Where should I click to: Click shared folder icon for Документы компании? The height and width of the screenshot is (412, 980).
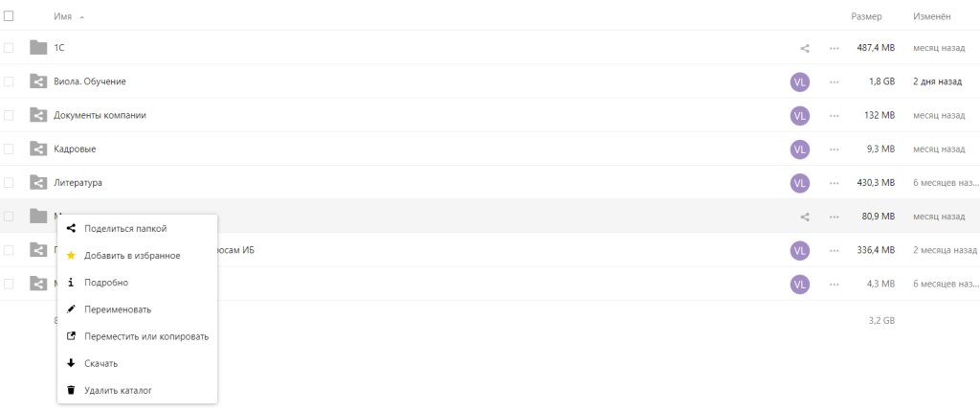tap(38, 115)
